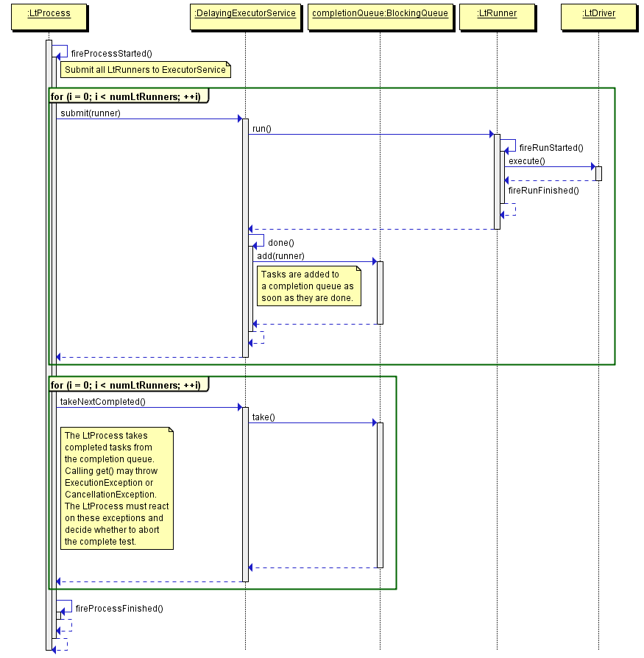
Task: Click the completionQueue:BlockingQueue header box
Action: click(x=380, y=13)
